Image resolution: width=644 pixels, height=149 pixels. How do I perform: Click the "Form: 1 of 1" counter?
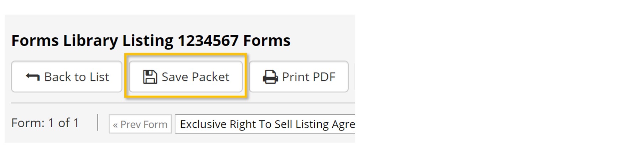coord(45,123)
